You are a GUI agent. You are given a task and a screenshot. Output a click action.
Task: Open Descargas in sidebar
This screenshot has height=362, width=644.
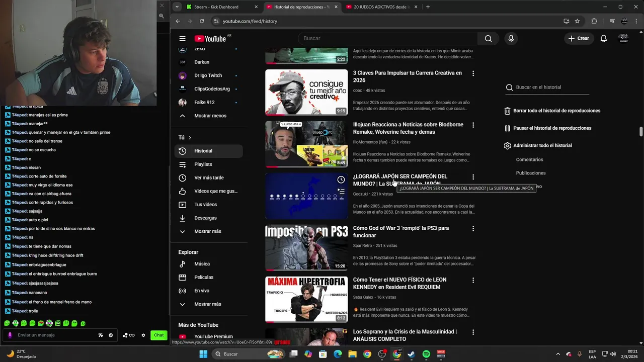[208, 218]
